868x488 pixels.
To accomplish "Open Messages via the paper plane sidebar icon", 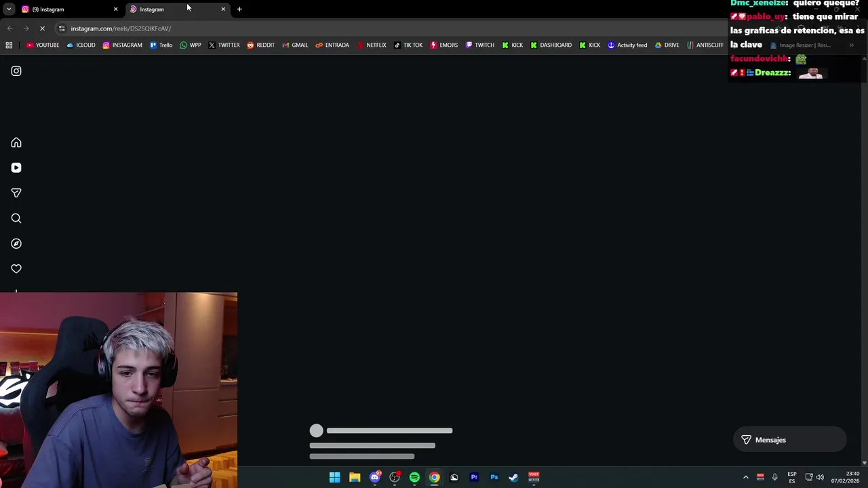I will (16, 193).
